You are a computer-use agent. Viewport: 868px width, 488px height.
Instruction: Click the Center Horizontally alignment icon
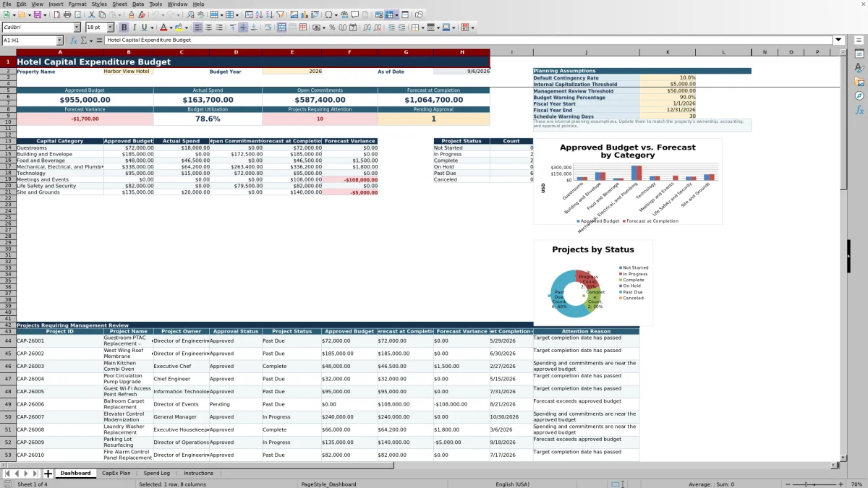tap(209, 27)
